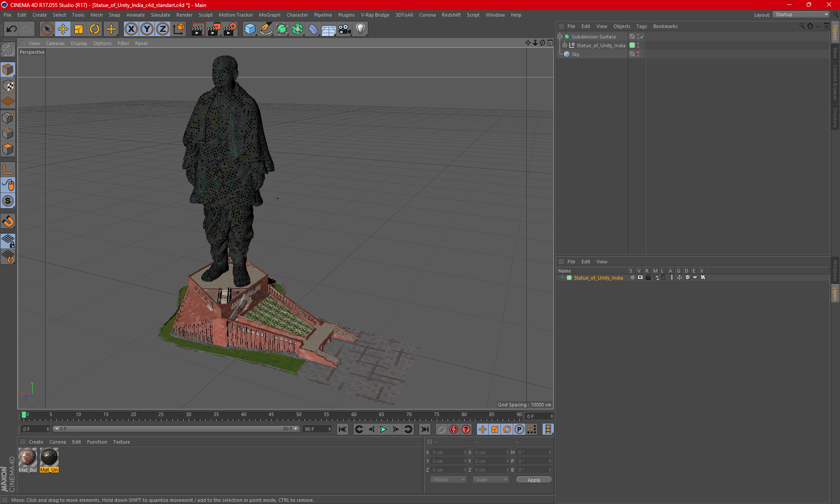Click layer color swatch in Layers panel

click(569, 278)
